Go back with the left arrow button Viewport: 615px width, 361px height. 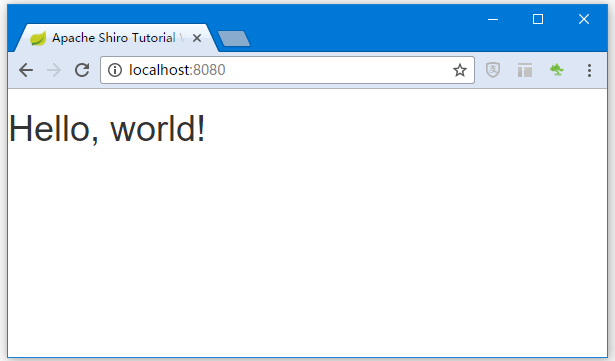coord(26,70)
